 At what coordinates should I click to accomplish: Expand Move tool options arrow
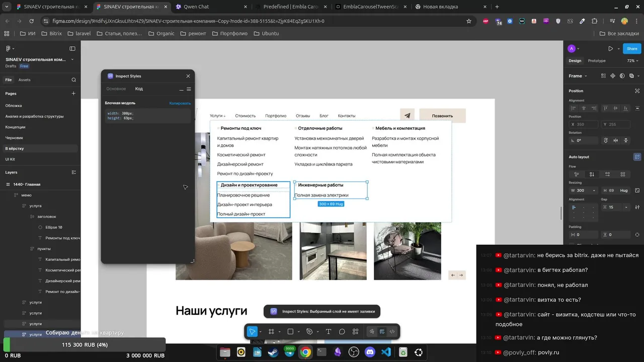click(260, 332)
